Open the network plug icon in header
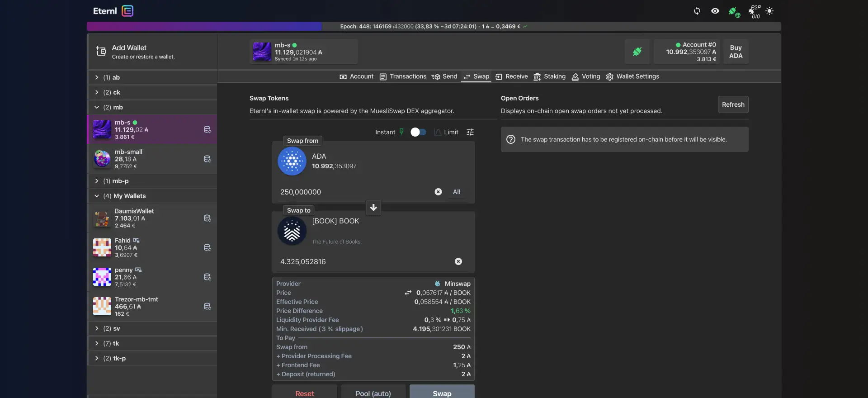 [x=734, y=12]
